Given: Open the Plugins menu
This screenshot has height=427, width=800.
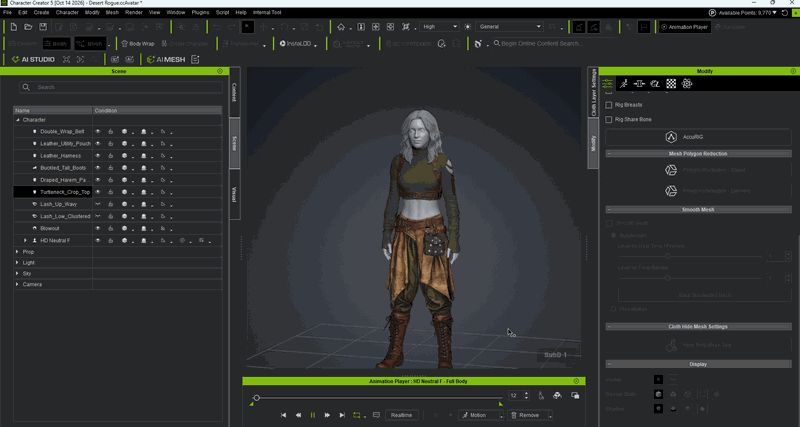Looking at the screenshot, I should 200,12.
